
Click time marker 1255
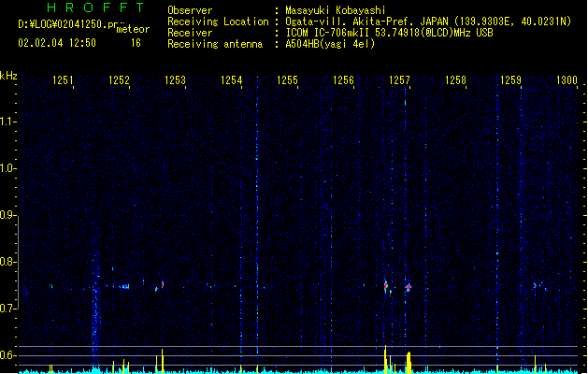287,79
